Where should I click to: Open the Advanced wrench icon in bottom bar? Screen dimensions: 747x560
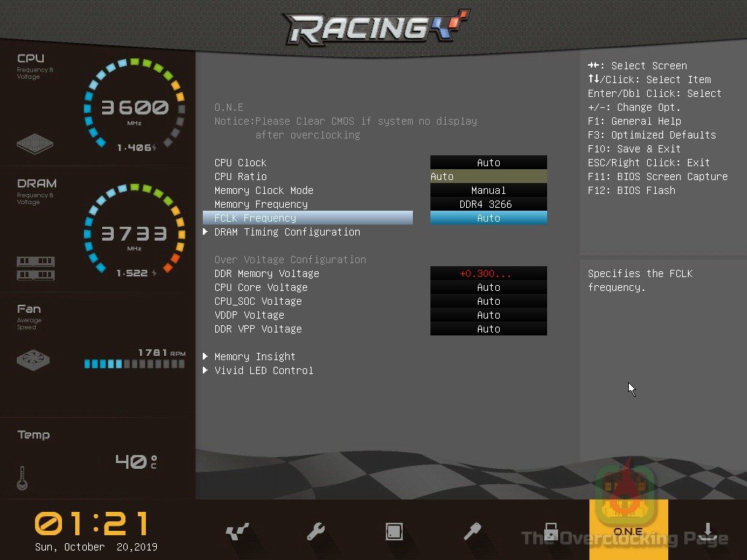tap(316, 532)
